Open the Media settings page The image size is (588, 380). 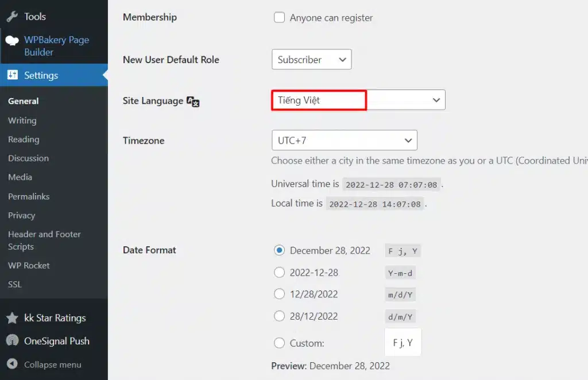20,177
